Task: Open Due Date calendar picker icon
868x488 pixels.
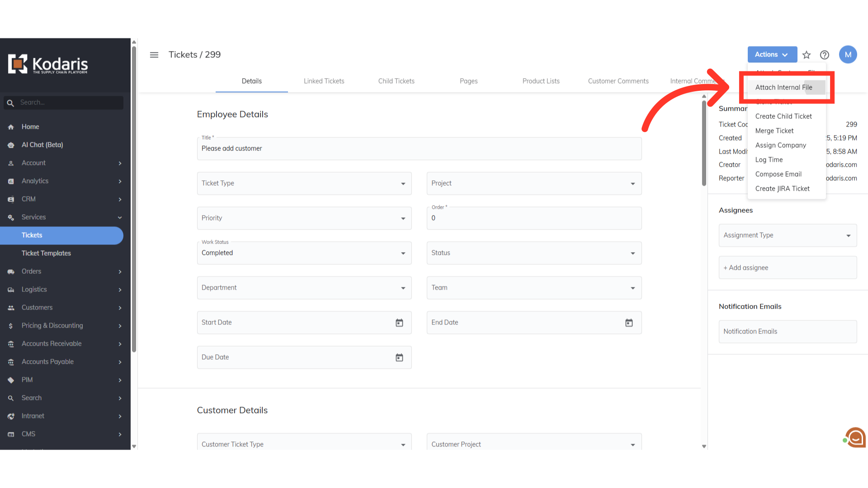Action: point(399,357)
